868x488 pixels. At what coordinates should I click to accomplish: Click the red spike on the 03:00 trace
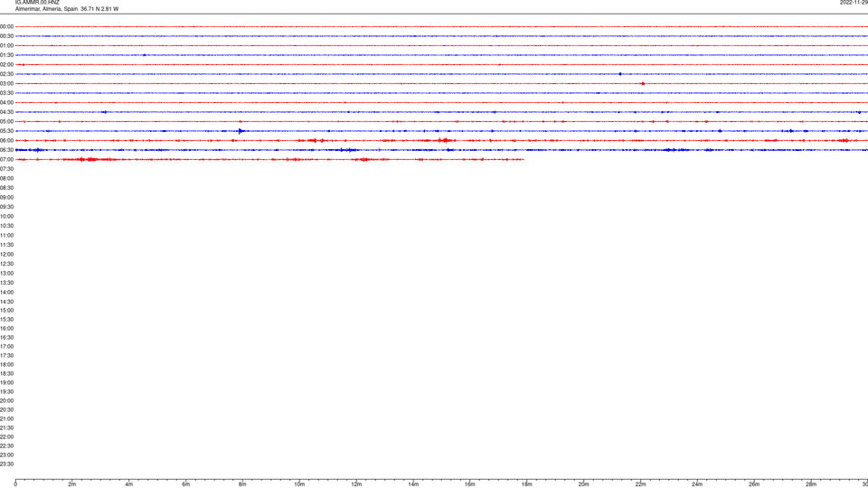pos(643,83)
